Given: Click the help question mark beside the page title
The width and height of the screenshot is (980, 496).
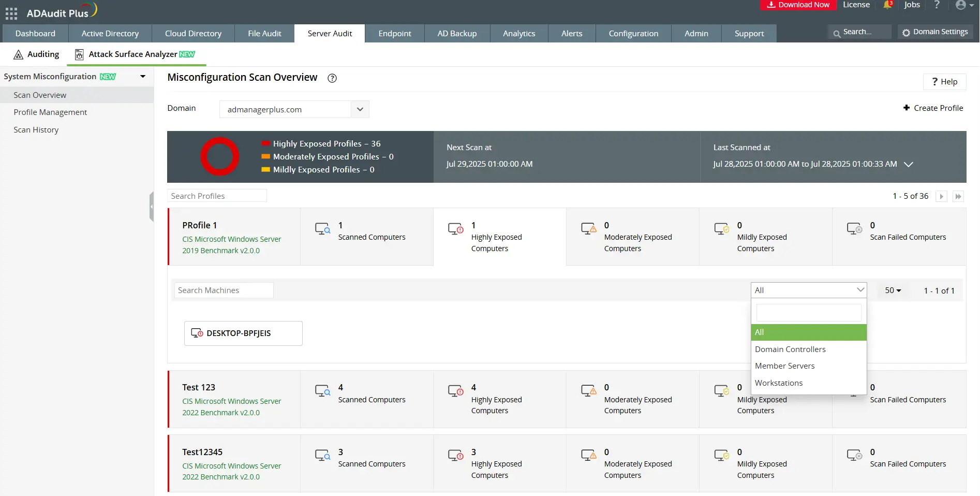Looking at the screenshot, I should pos(332,78).
